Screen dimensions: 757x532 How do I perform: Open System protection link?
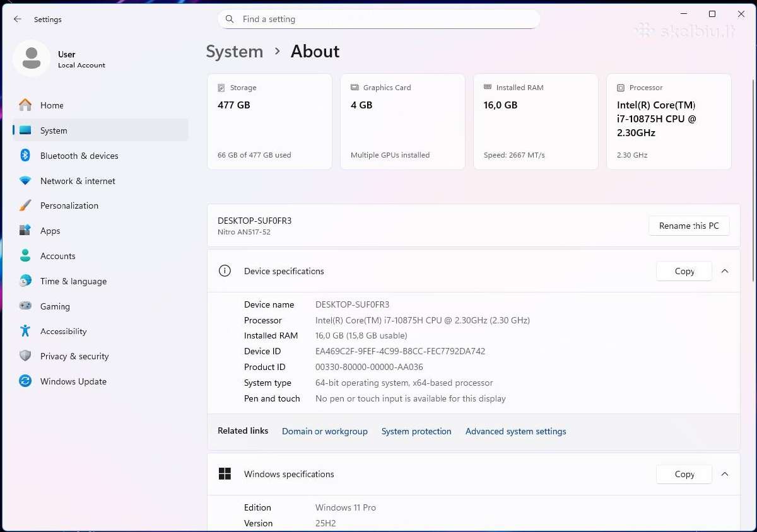[416, 431]
